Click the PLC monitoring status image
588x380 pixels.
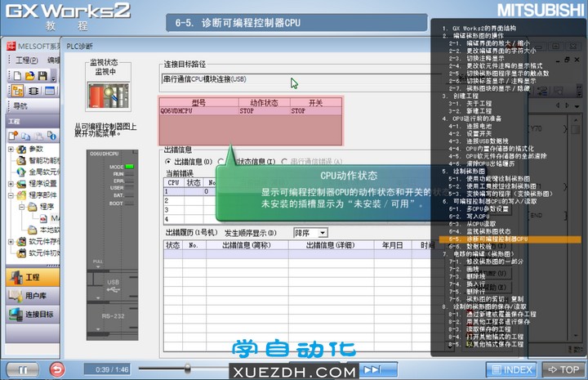tap(109, 96)
